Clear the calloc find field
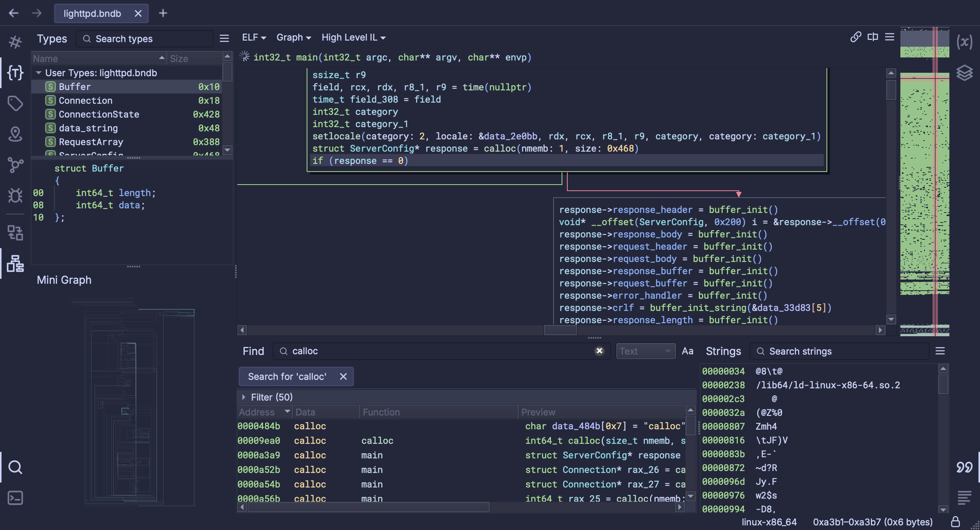 [599, 351]
